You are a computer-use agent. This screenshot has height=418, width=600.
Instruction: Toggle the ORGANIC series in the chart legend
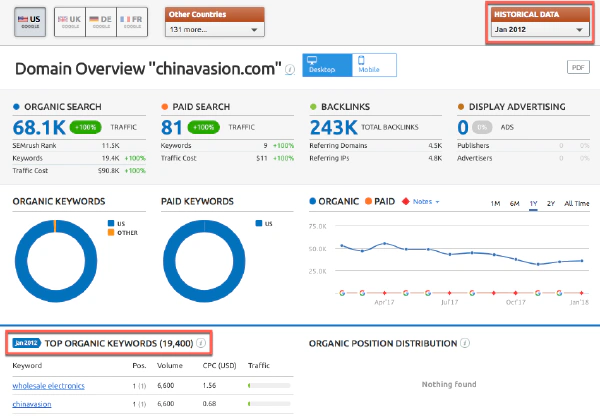(334, 201)
